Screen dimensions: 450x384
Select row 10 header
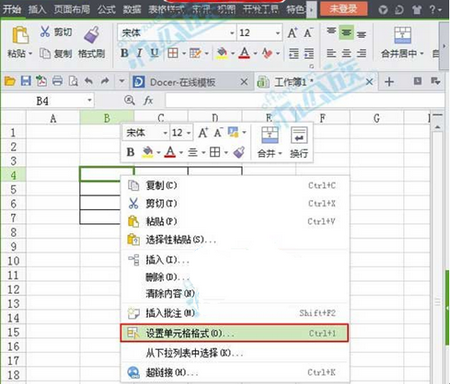click(13, 261)
